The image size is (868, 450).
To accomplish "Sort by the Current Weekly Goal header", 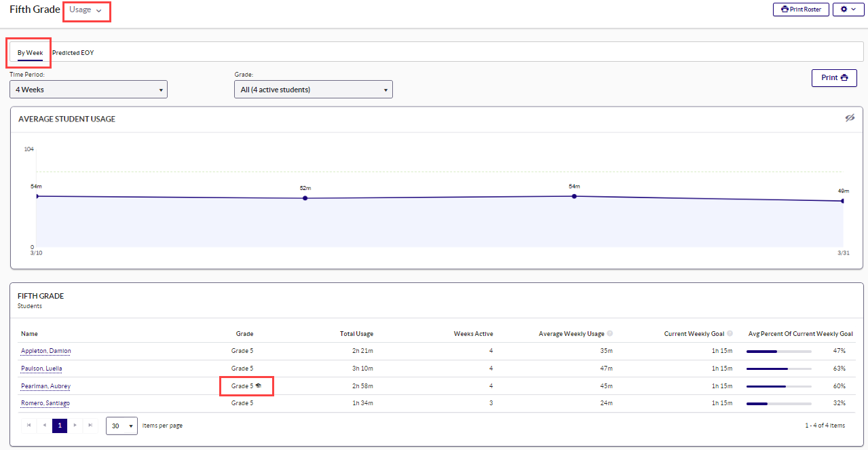I will pos(694,334).
